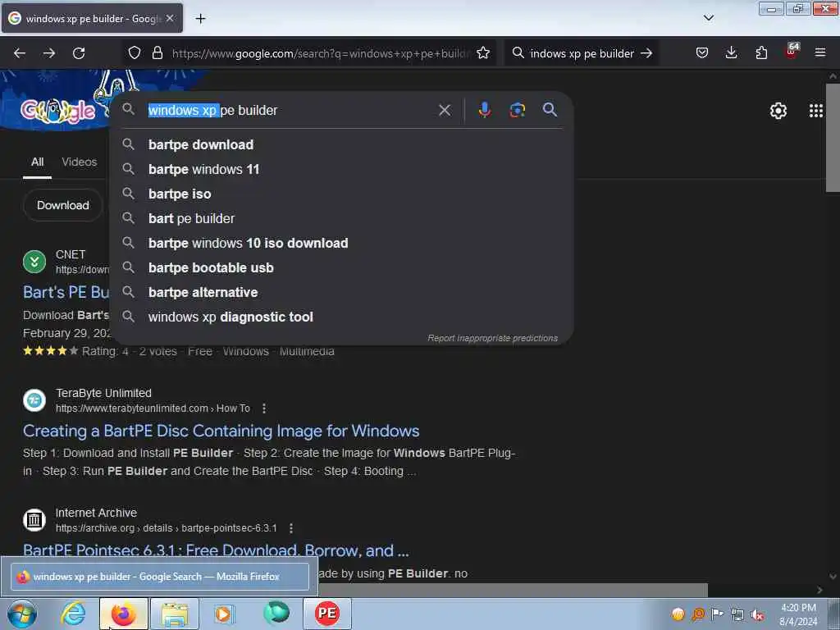840x630 pixels.
Task: Choose 'windows xp diagnostic tool' suggestion
Action: pyautogui.click(x=341, y=317)
